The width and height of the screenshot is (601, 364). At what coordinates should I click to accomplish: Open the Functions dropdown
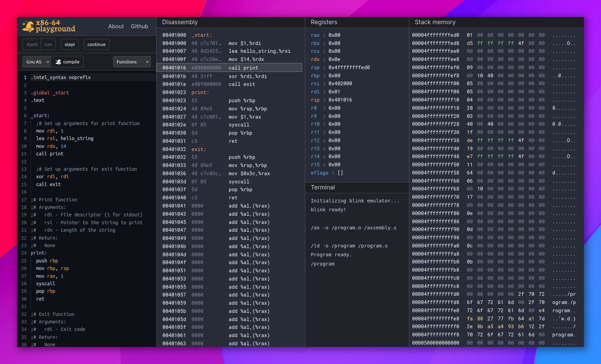coord(132,62)
